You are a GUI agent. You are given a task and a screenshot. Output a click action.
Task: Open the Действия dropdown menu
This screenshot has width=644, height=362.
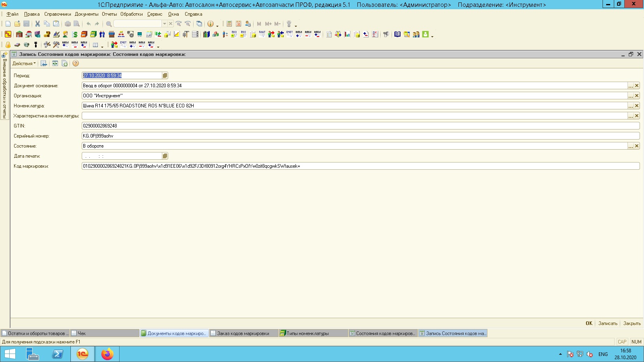[x=24, y=64]
